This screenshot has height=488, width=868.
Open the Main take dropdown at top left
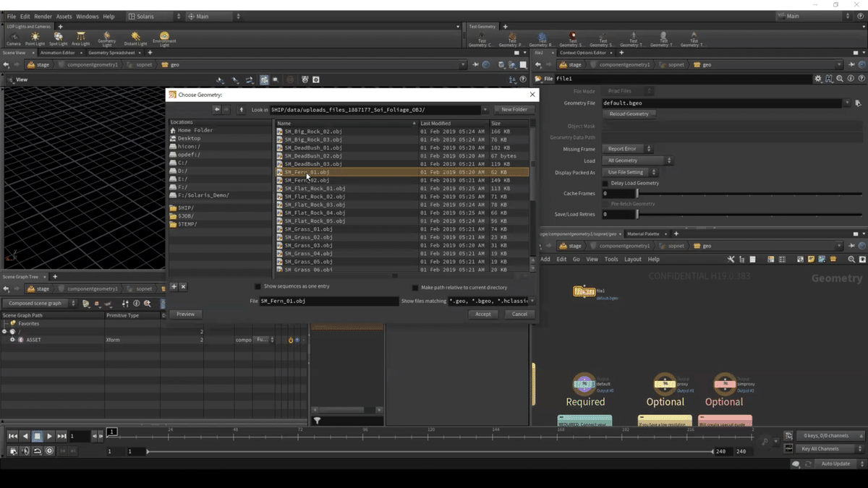[x=214, y=16]
